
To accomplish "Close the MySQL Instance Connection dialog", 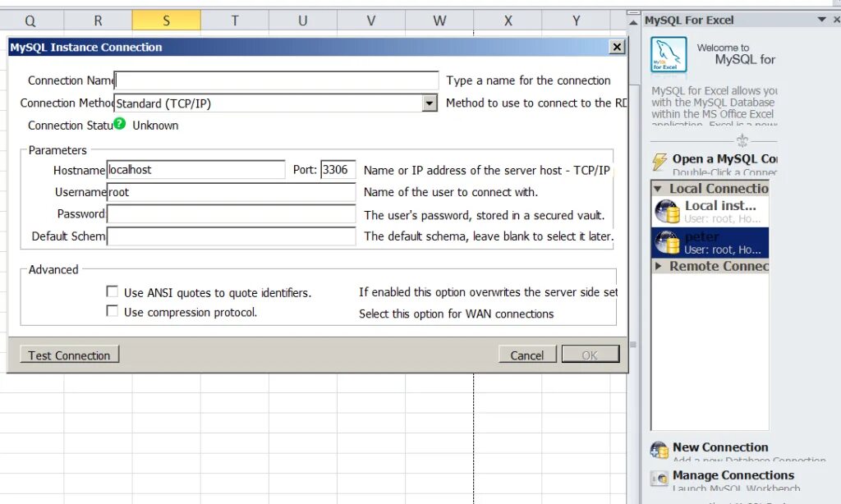I will 618,47.
